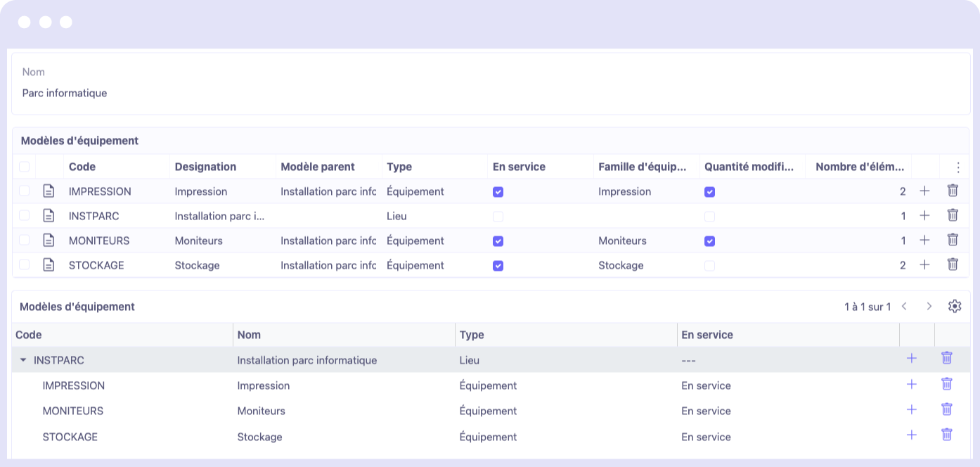980x467 pixels.
Task: Sort by Designation column header
Action: 205,167
